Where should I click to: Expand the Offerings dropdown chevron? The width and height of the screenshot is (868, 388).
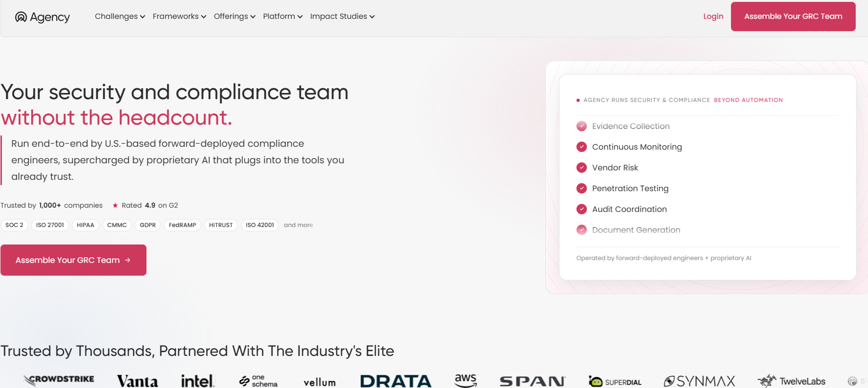(253, 17)
